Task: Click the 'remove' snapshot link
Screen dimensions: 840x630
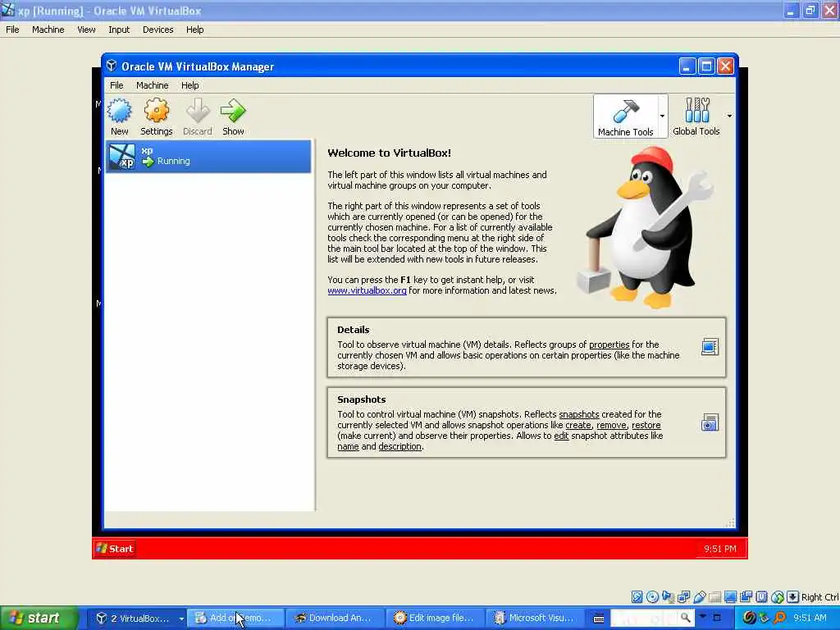Action: (611, 425)
